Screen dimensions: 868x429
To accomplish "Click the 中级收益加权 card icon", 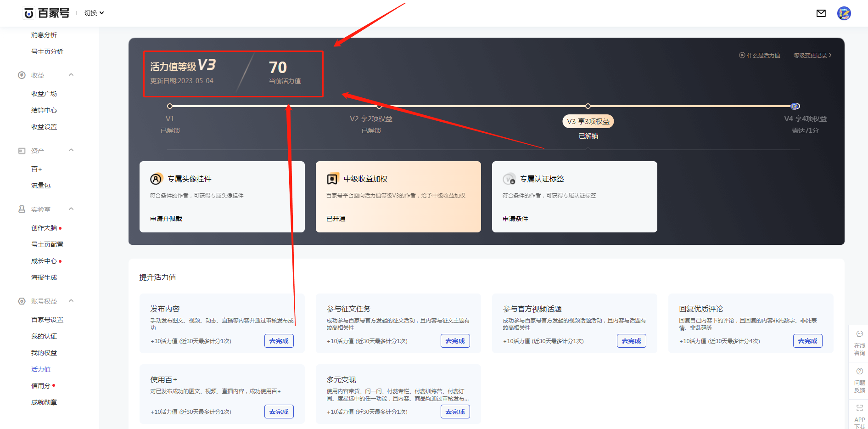I will point(332,179).
